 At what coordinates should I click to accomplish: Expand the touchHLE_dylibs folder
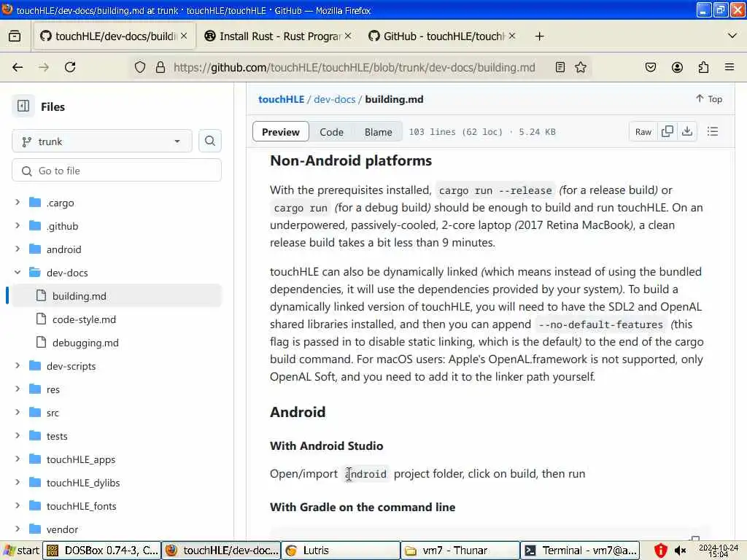tap(18, 483)
